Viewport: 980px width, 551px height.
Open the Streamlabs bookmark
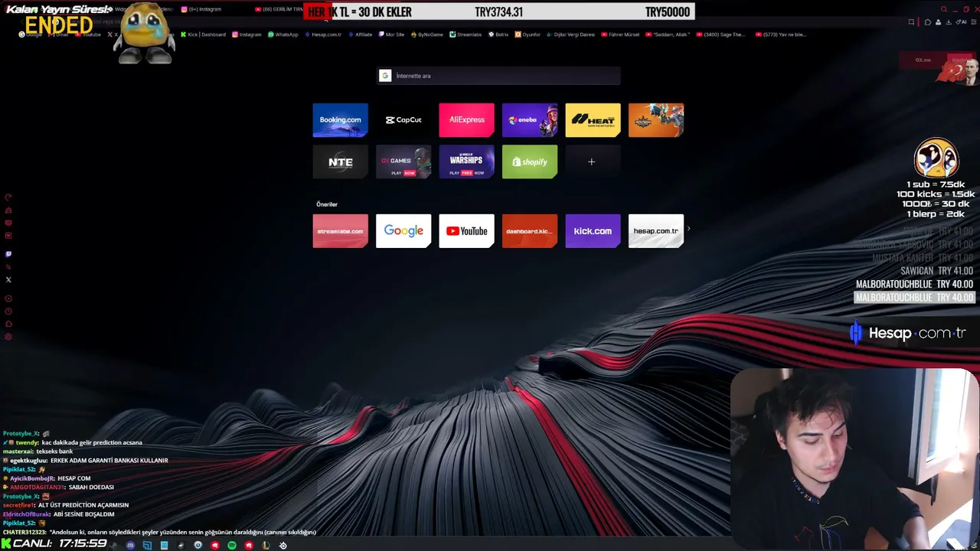pyautogui.click(x=466, y=34)
